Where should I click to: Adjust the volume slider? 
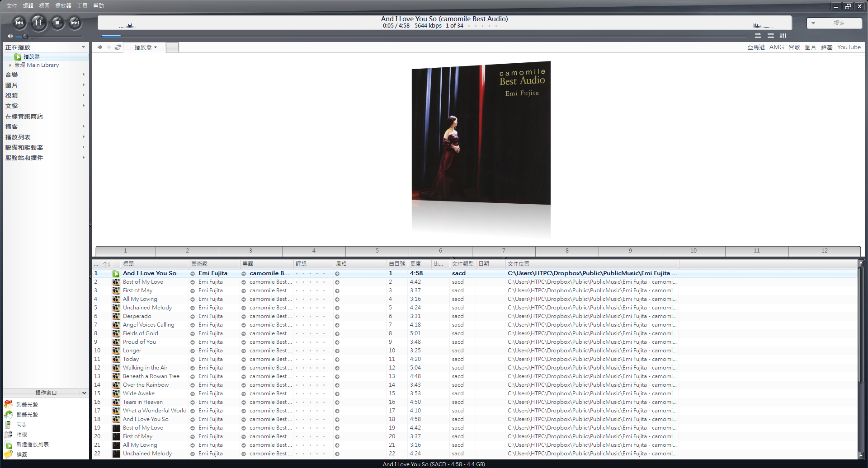(25, 36)
